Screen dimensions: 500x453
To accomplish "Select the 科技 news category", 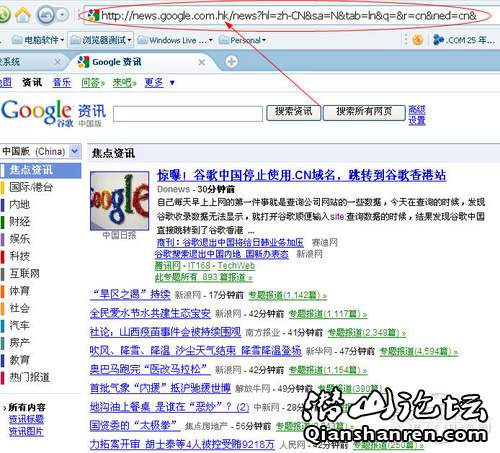I will [x=19, y=256].
